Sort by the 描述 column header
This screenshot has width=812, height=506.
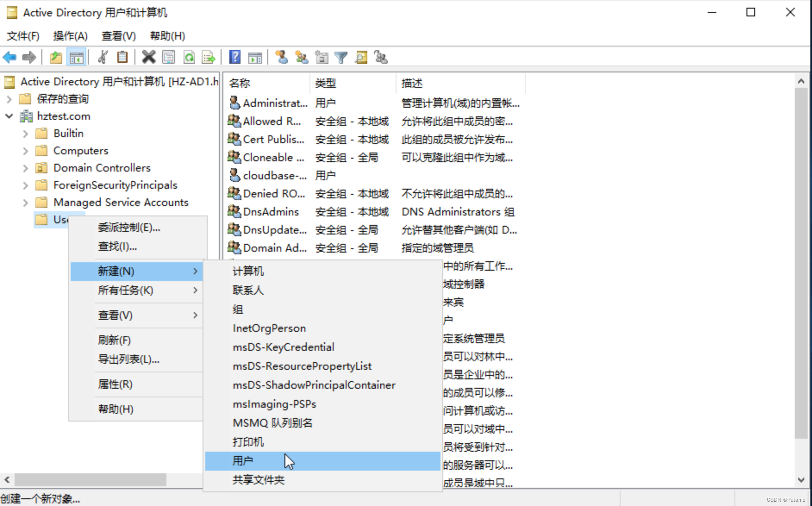tap(461, 83)
